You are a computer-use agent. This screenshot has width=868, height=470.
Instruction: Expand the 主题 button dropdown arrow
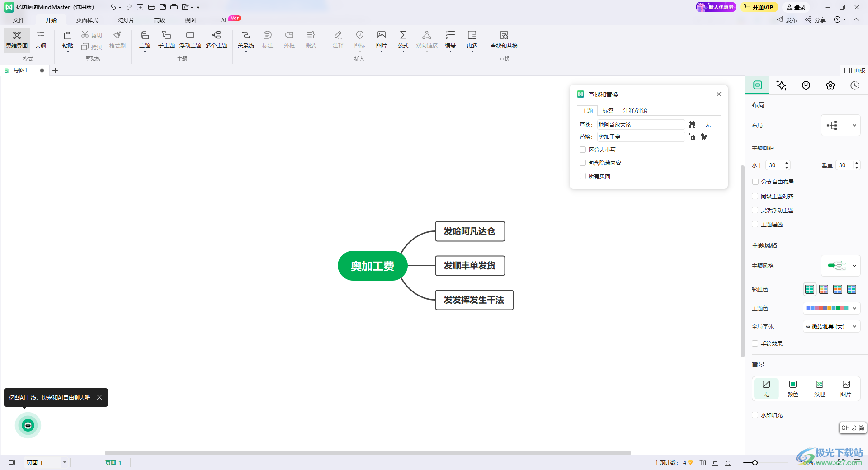[145, 52]
